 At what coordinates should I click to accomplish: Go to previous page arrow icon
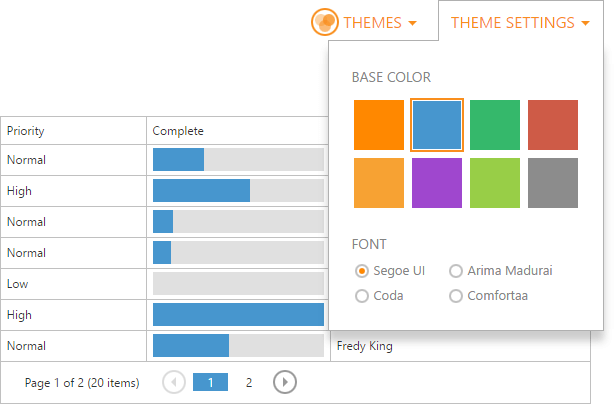click(174, 382)
